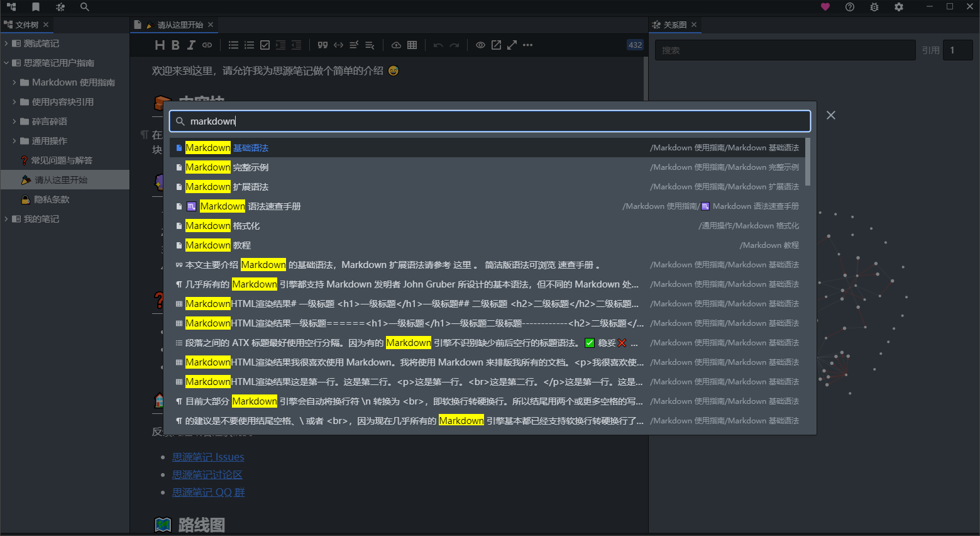Image resolution: width=980 pixels, height=536 pixels.
Task: Click the 432 word count badge
Action: pyautogui.click(x=635, y=45)
